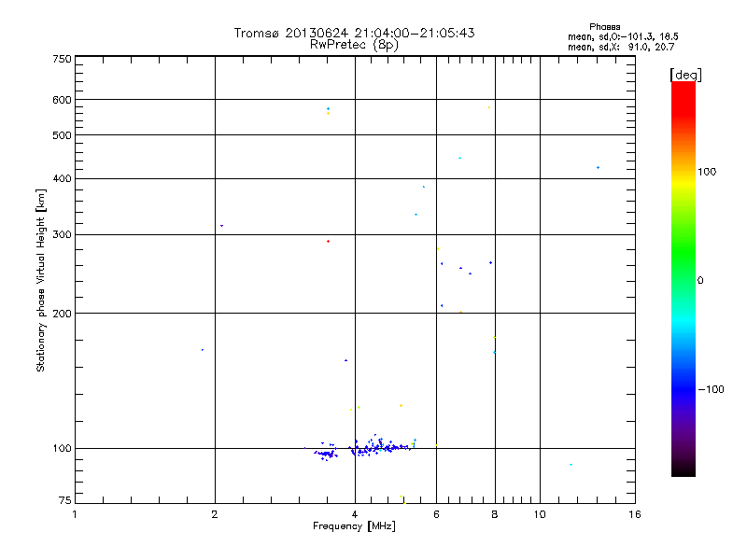Click the "1" frequency axis tick label

tap(75, 514)
